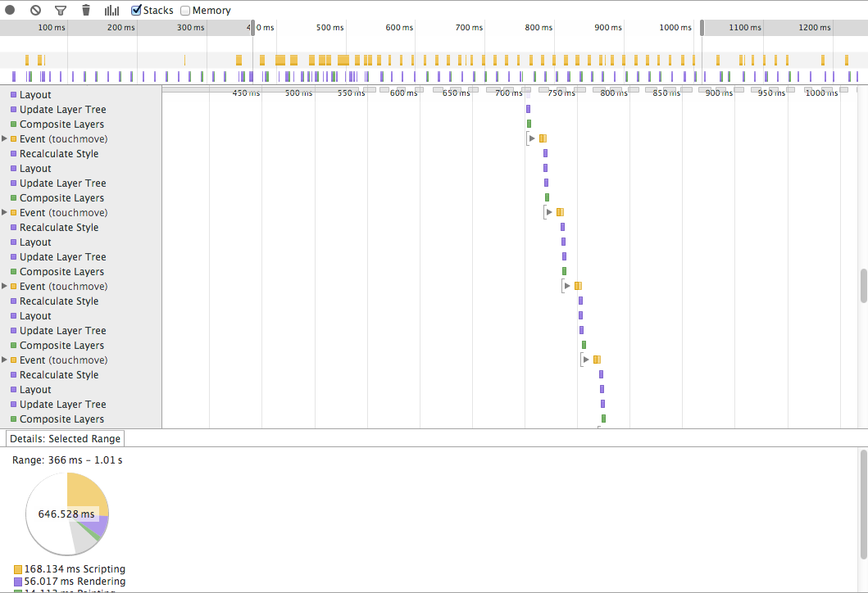Click the Clear recording icon

(35, 11)
